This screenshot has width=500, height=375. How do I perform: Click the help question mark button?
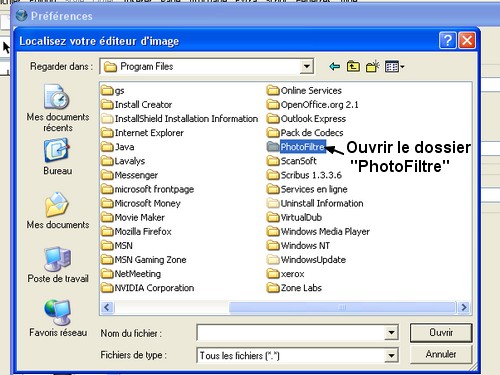click(x=448, y=41)
